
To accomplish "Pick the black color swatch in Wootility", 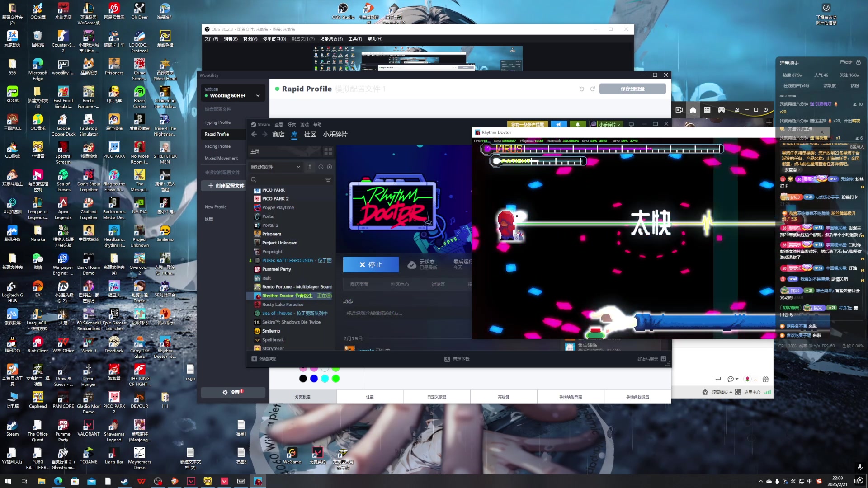I will 303,379.
